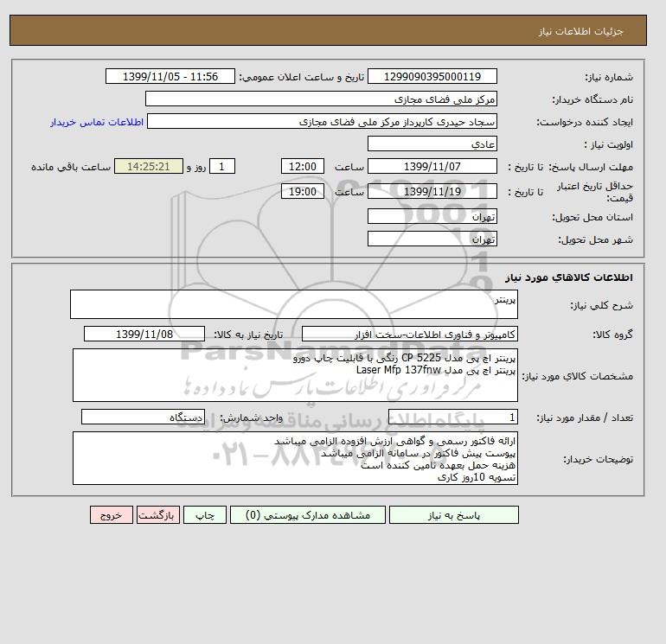Viewport: 666px width, 644px height.
Task: Click the priority field عادی
Action: tap(432, 143)
